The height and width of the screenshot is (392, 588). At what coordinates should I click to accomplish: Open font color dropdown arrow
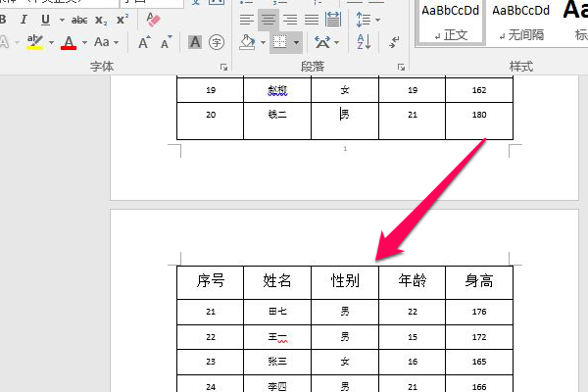click(x=84, y=42)
